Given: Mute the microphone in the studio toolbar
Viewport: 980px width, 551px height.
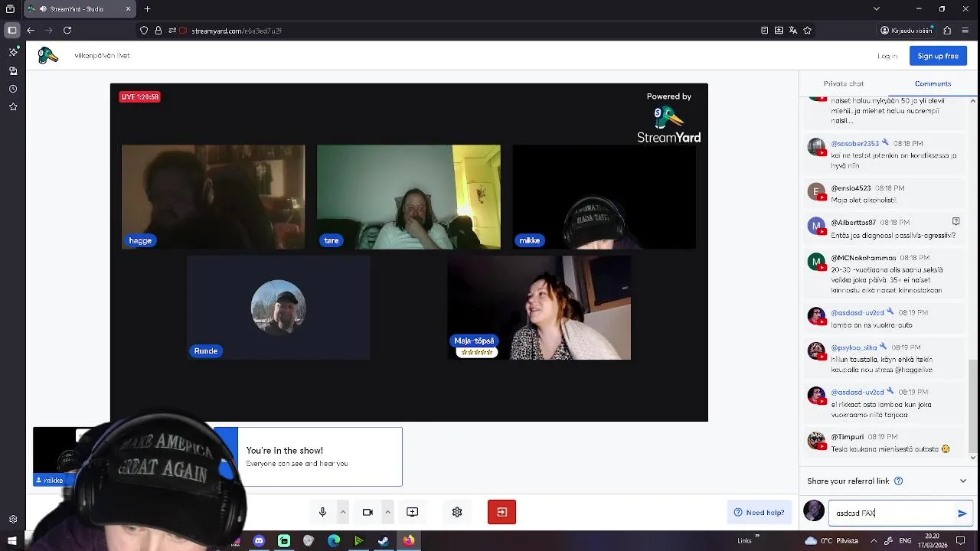Looking at the screenshot, I should [322, 512].
